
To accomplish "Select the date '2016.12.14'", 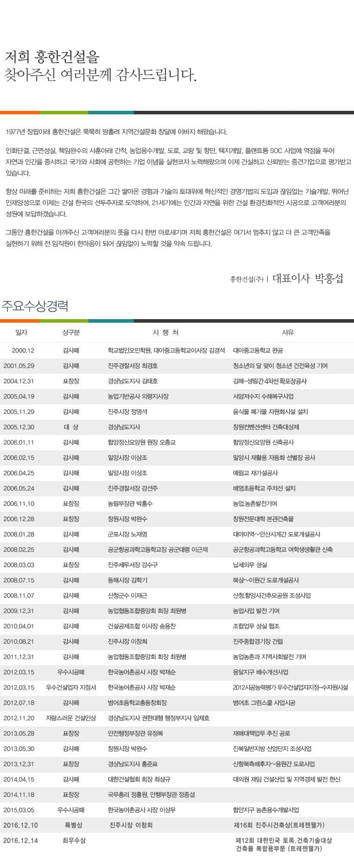I will pos(20,840).
